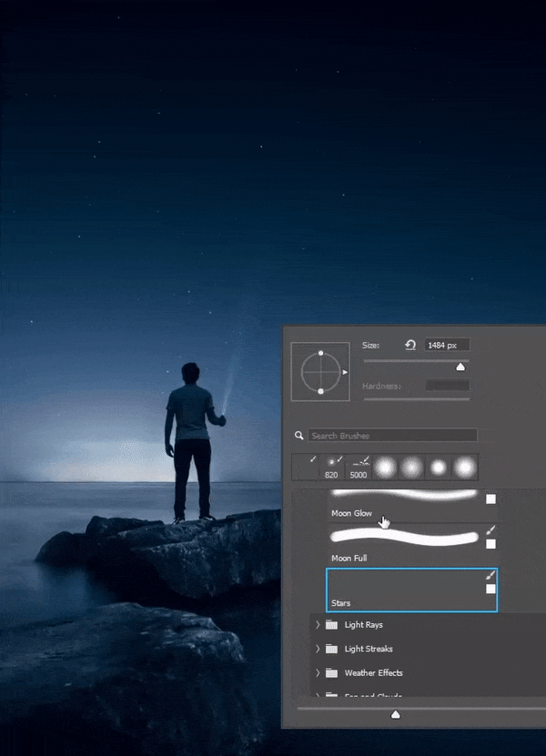Screen dimensions: 546x756
Task: Choose the last soft round recent brush
Action: coord(465,468)
